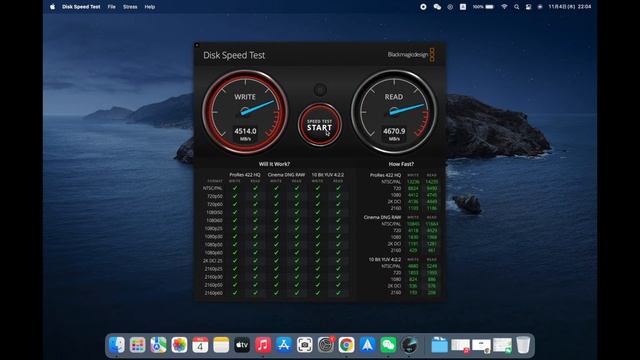Screen dimensions: 640x360
Task: Open the settings gear above Start
Action: click(x=320, y=89)
